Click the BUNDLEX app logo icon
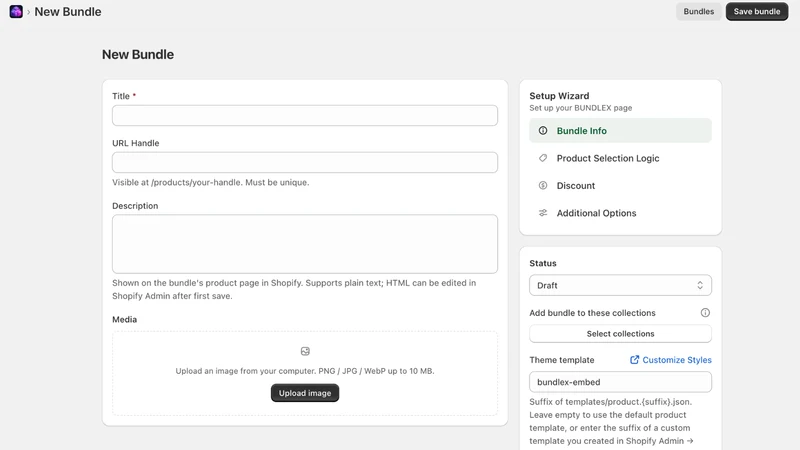This screenshot has height=450, width=800. 16,11
